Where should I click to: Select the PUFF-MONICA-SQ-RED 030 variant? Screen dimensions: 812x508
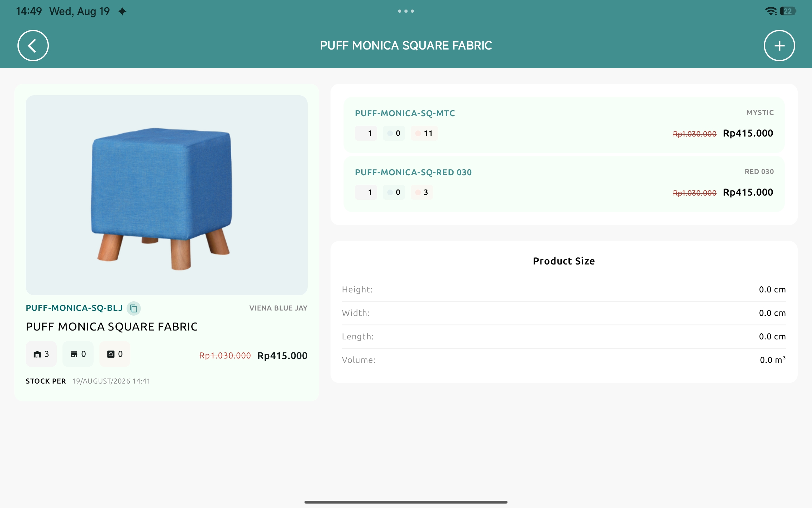[x=564, y=184]
